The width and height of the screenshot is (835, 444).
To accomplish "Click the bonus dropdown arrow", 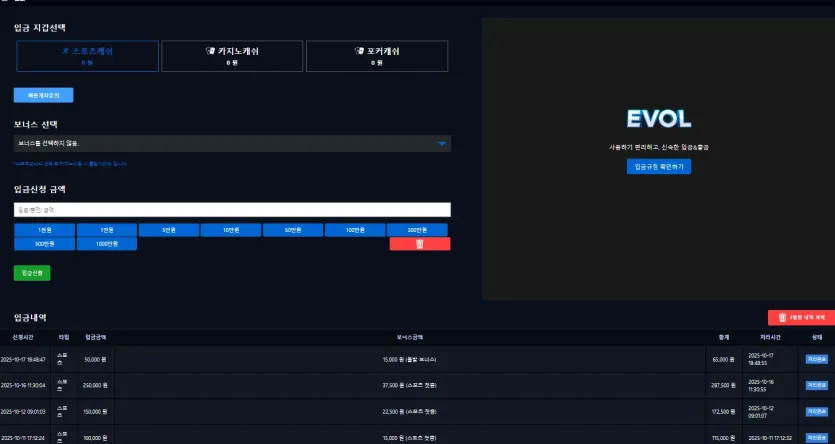I will [442, 143].
